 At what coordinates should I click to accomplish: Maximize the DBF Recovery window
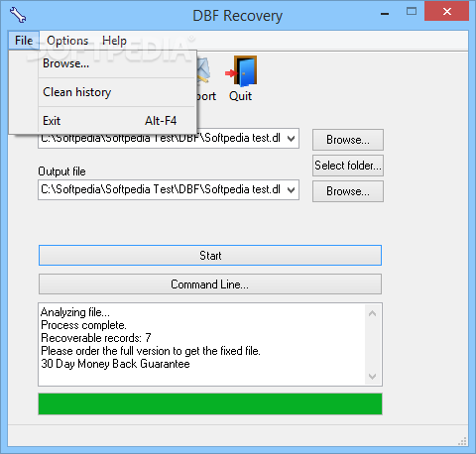(412, 12)
